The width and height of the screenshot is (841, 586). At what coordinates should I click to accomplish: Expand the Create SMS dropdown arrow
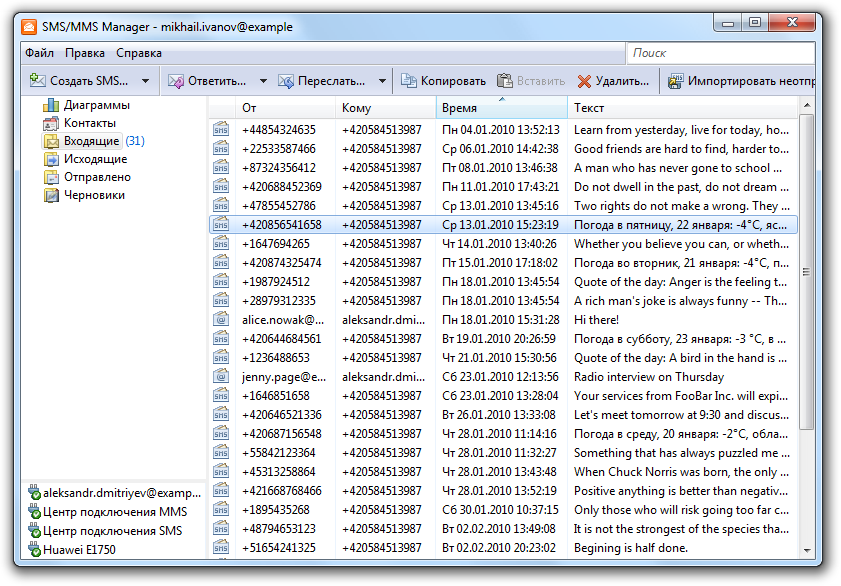145,81
